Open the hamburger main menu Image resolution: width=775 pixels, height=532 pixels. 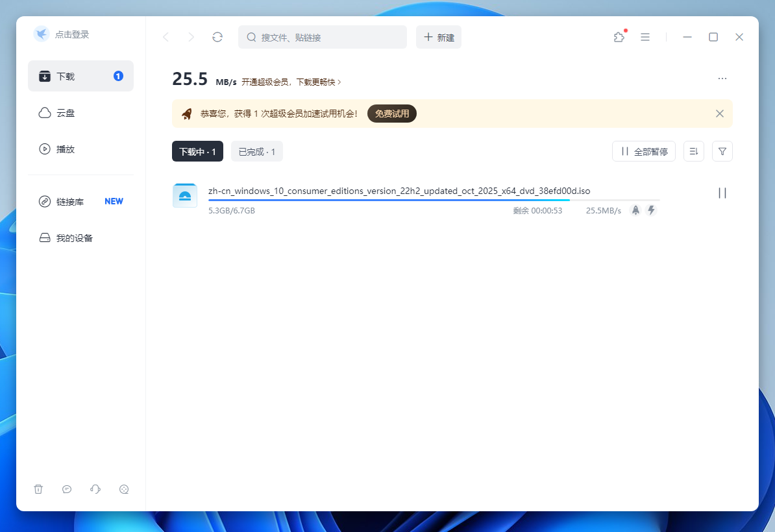tap(645, 37)
